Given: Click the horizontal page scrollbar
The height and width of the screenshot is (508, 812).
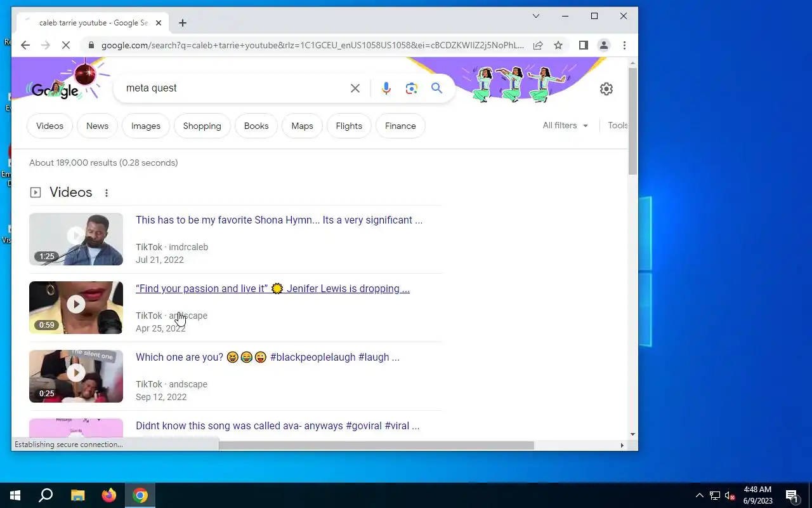Looking at the screenshot, I should [x=376, y=445].
